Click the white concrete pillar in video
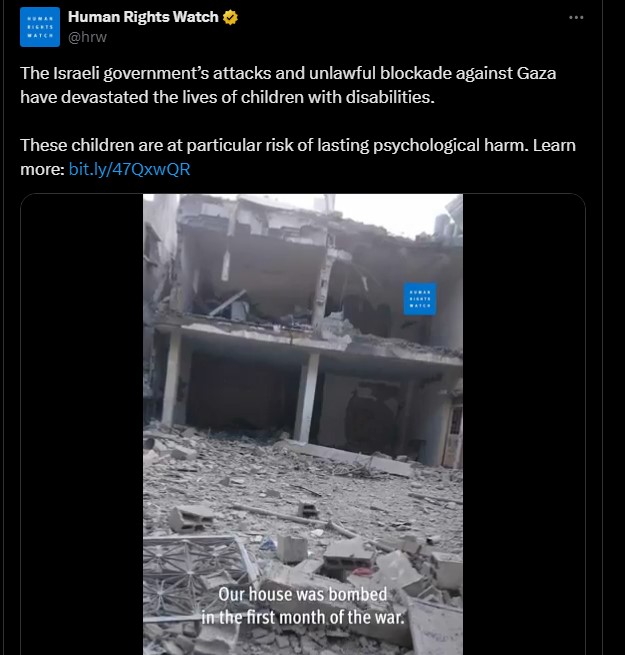The image size is (625, 655). [x=307, y=398]
